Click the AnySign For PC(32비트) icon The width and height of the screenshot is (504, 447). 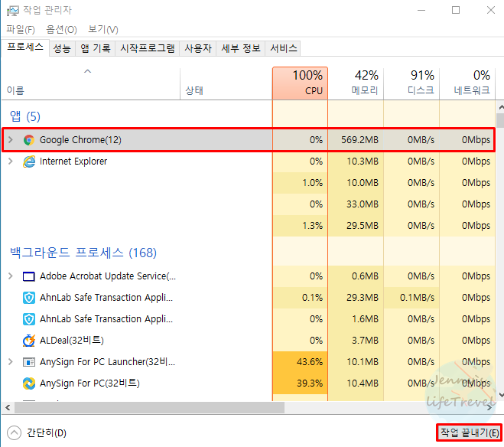click(x=28, y=383)
